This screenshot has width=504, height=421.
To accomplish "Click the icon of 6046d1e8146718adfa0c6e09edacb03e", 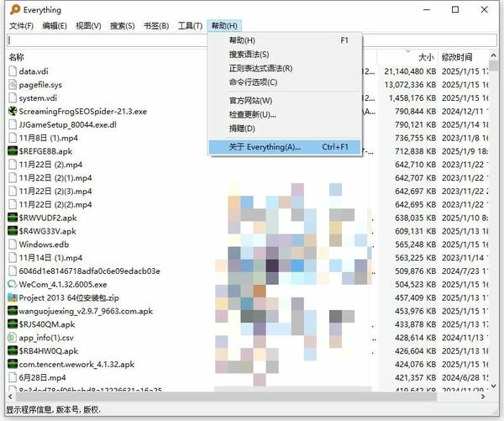I will click(13, 271).
